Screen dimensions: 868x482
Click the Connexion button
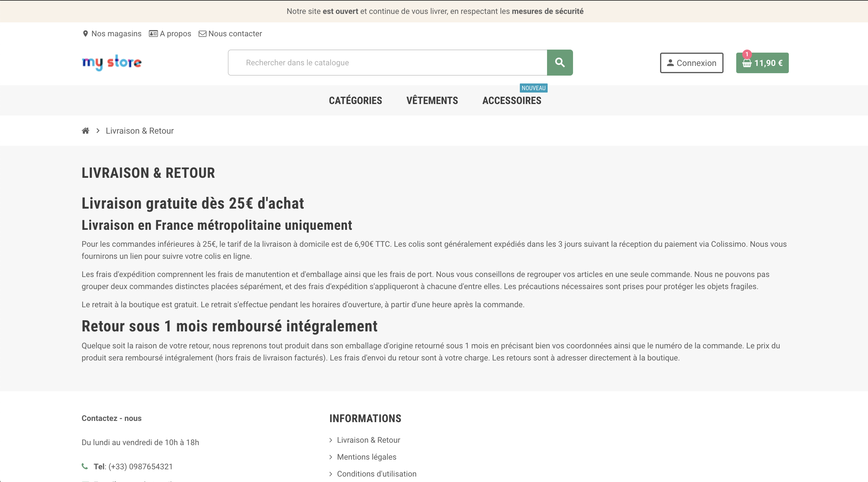(691, 63)
